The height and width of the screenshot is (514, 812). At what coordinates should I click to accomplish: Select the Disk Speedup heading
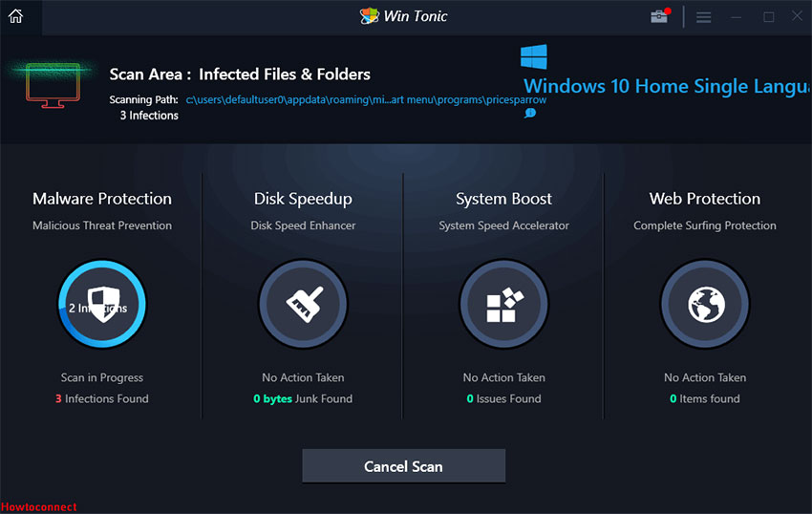click(x=303, y=199)
